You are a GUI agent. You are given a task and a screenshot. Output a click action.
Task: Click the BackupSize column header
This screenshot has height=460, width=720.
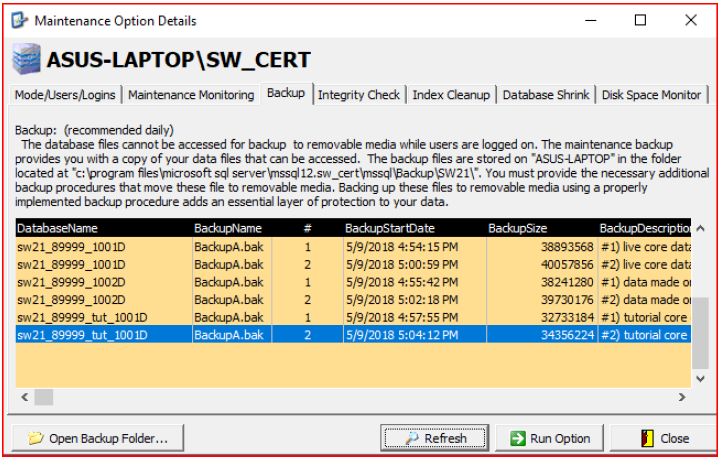pyautogui.click(x=542, y=228)
